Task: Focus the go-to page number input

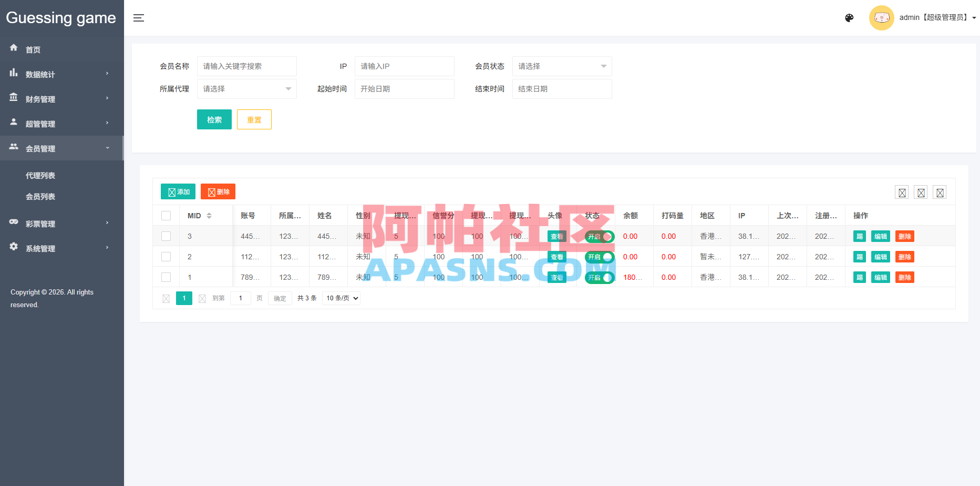Action: coord(241,298)
